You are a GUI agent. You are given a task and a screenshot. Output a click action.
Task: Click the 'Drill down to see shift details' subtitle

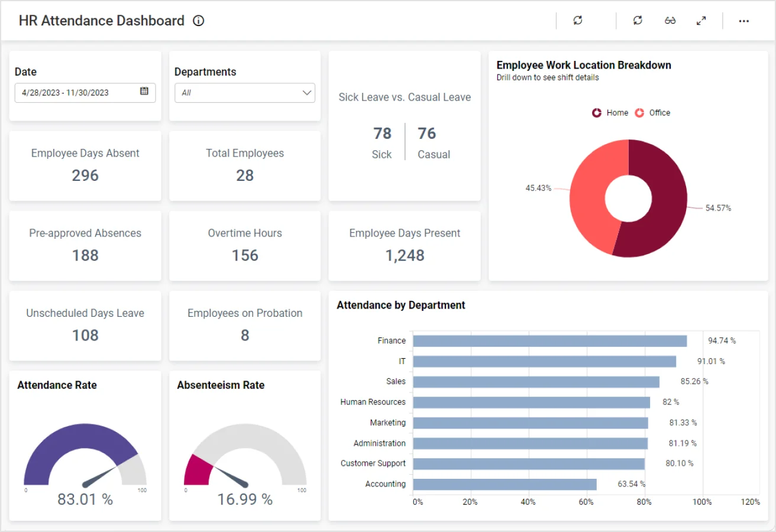coord(548,77)
